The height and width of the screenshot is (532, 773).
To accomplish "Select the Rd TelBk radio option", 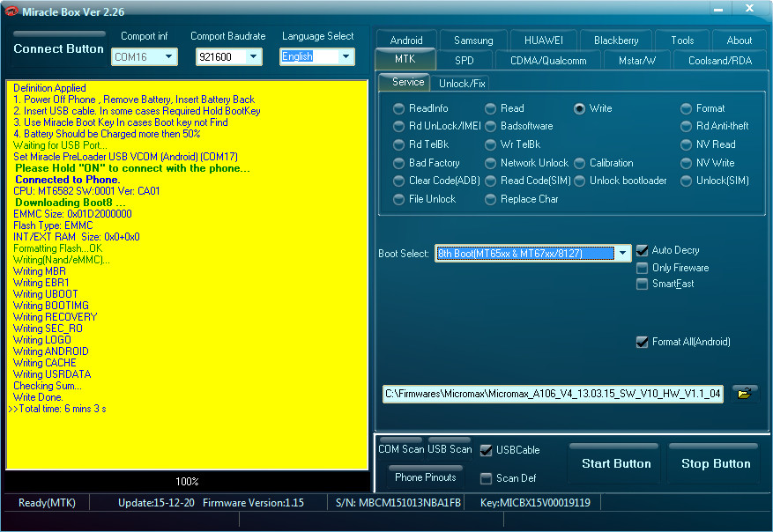I will point(398,144).
